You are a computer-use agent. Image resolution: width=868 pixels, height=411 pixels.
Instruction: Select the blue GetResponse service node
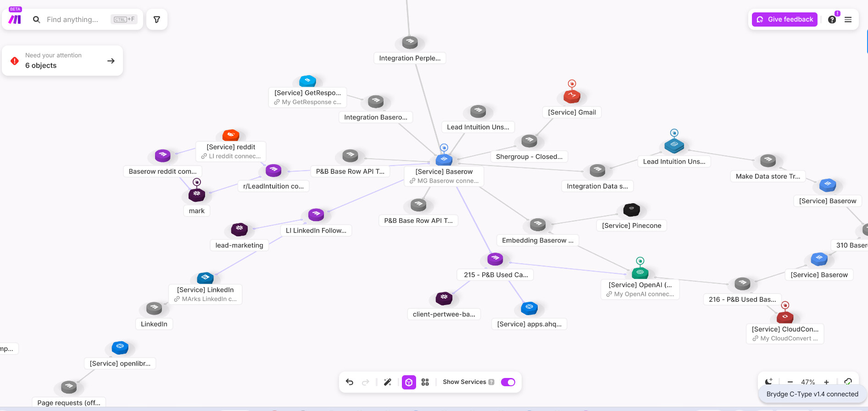coord(307,81)
